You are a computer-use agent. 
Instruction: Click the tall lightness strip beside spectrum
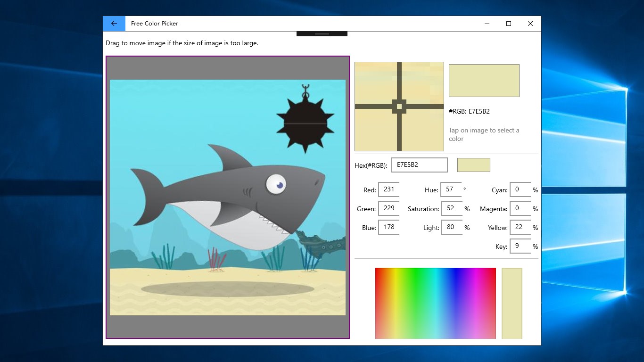512,303
